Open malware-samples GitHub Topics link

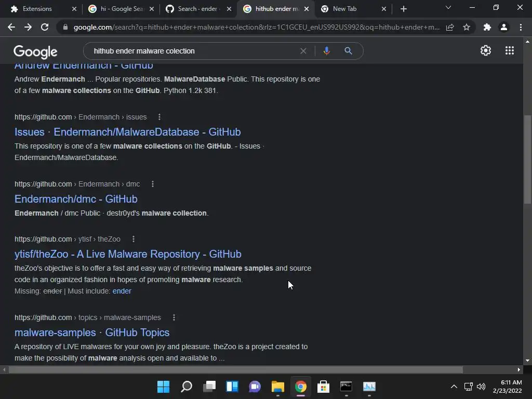point(92,332)
